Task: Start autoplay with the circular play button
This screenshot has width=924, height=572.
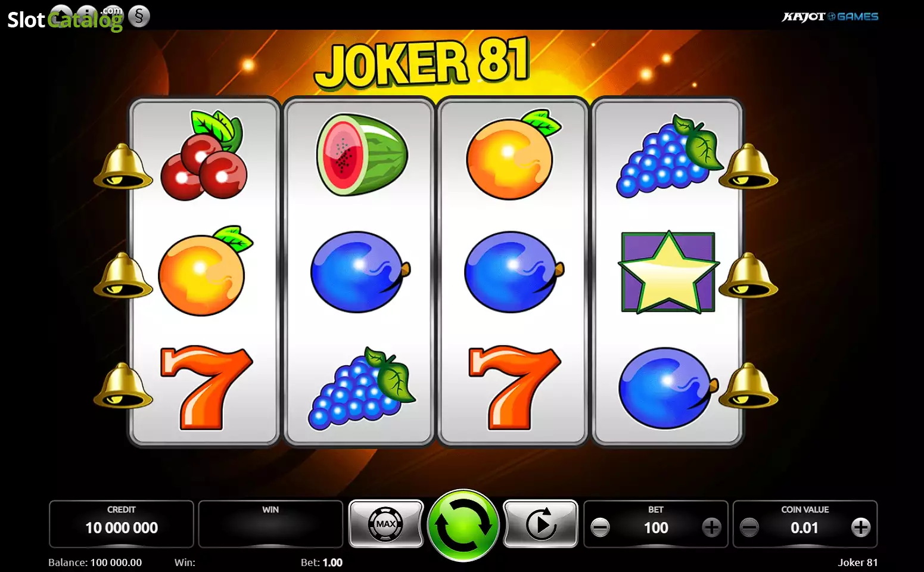Action: (540, 524)
